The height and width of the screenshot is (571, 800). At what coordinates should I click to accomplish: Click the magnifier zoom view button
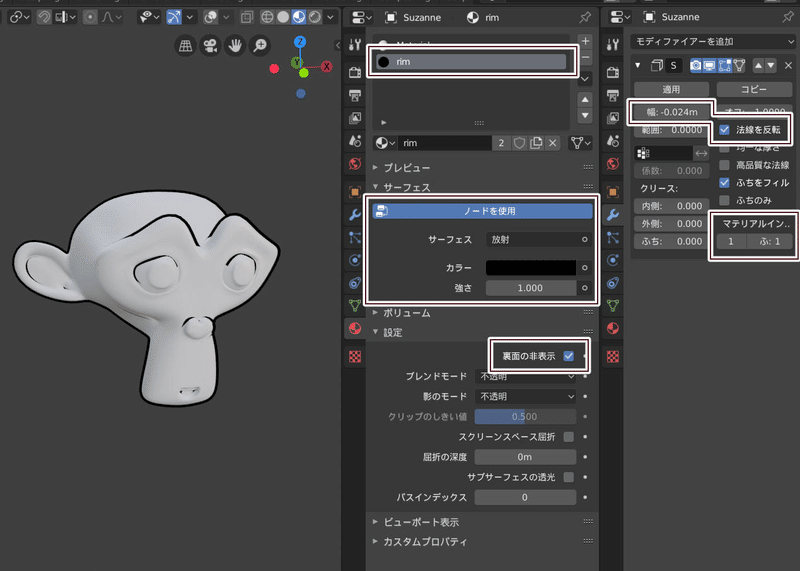(x=260, y=46)
